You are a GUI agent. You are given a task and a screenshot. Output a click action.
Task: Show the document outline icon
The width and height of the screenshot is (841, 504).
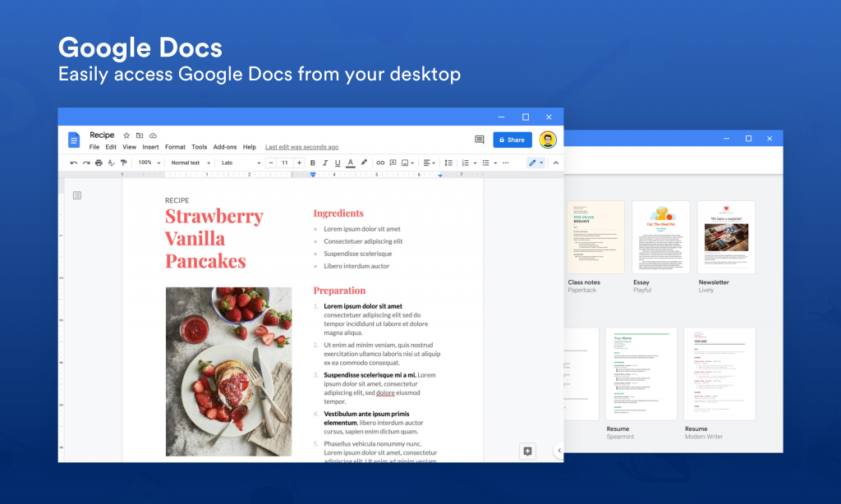pyautogui.click(x=77, y=195)
